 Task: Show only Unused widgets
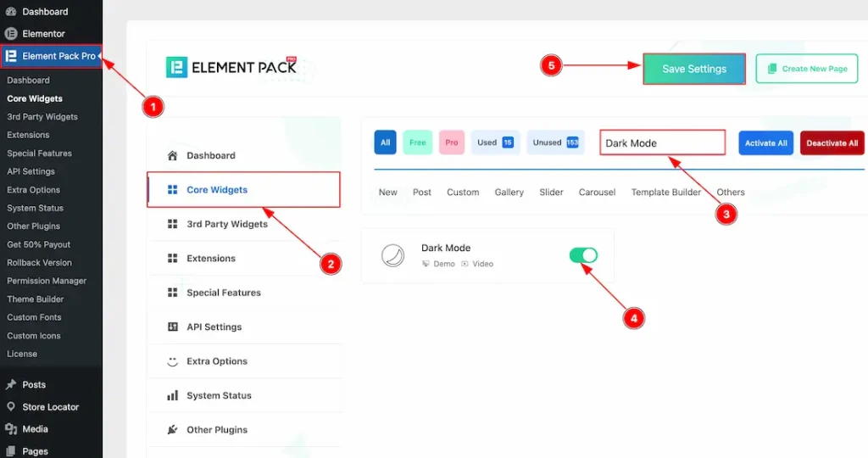coord(554,142)
